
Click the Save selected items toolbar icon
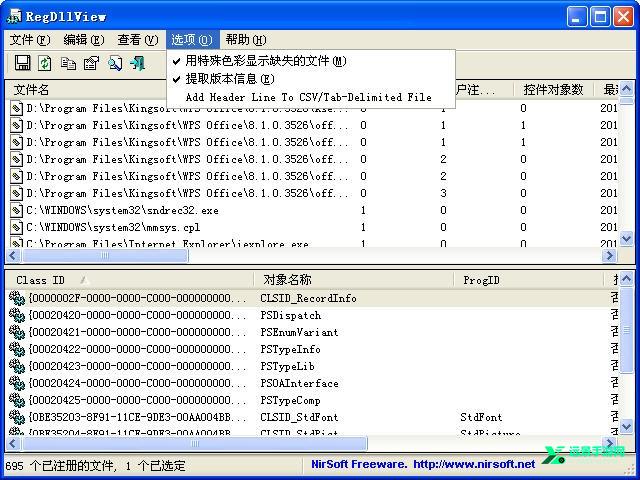tap(22, 63)
